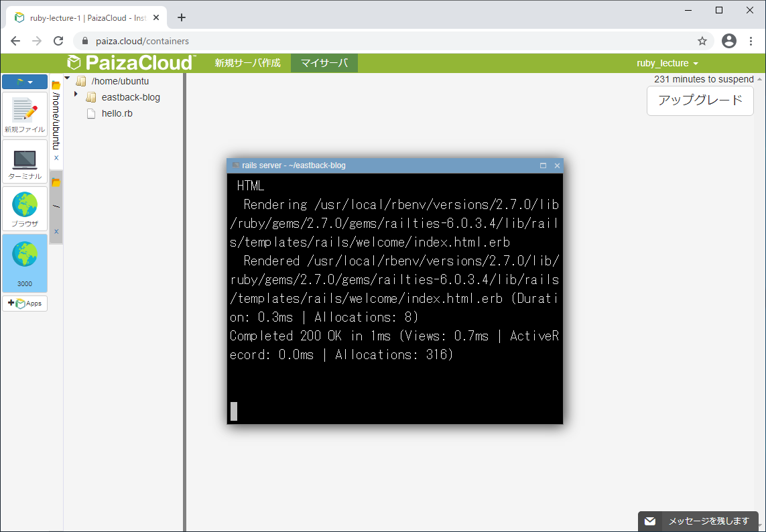Maximize the rails server terminal window

pos(543,165)
